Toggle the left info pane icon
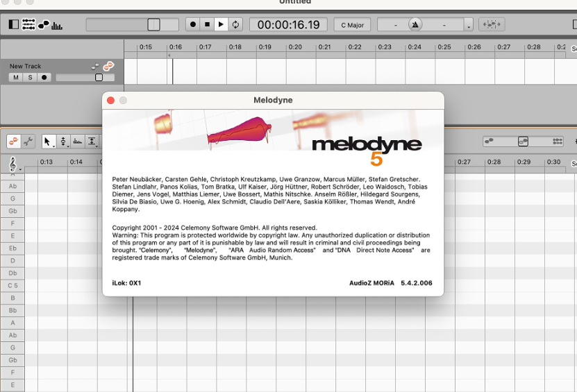This screenshot has height=392, width=577. click(x=14, y=25)
